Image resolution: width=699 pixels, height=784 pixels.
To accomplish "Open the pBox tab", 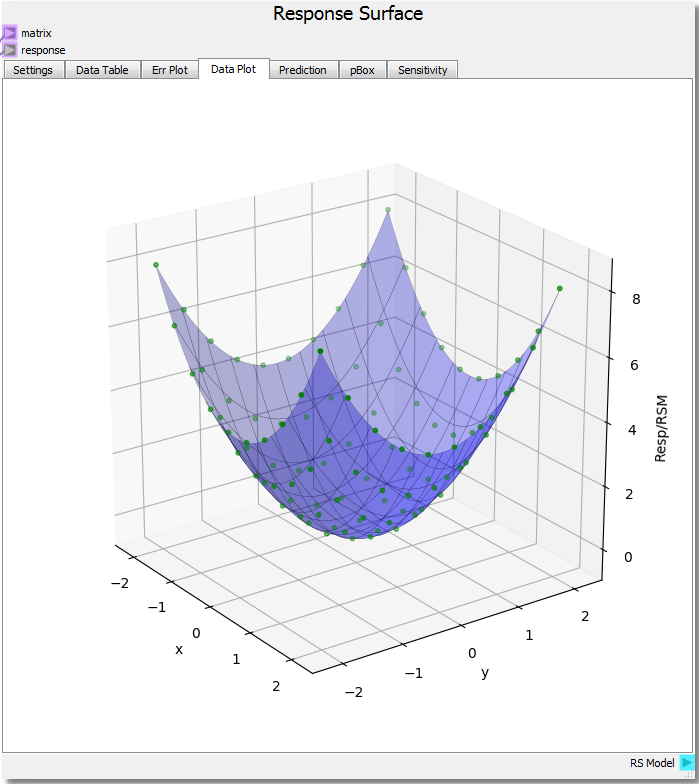I will coord(362,70).
